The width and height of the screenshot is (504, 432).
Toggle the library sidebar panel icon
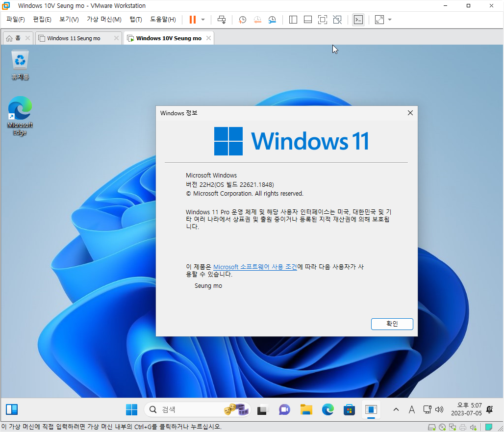(293, 20)
